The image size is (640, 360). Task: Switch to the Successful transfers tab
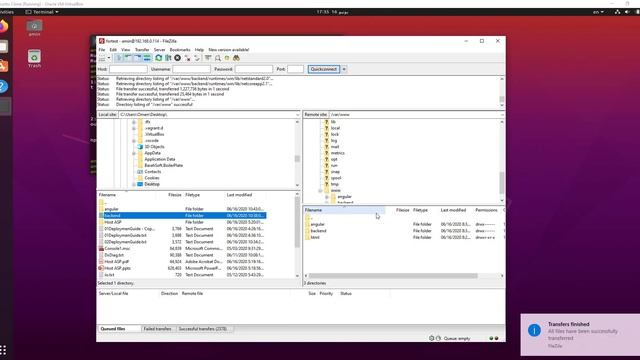[203, 329]
